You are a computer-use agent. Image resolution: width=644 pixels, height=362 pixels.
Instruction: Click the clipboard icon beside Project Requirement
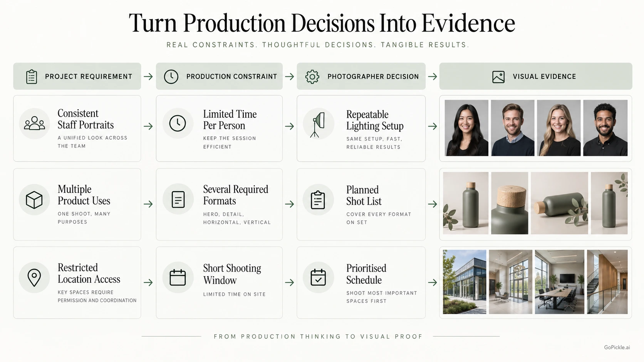pos(32,77)
